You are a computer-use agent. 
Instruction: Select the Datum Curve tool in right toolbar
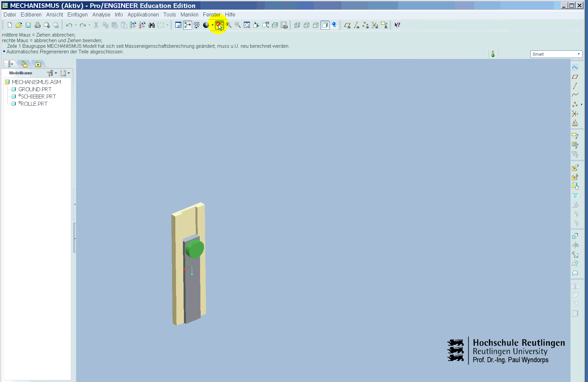tap(575, 95)
